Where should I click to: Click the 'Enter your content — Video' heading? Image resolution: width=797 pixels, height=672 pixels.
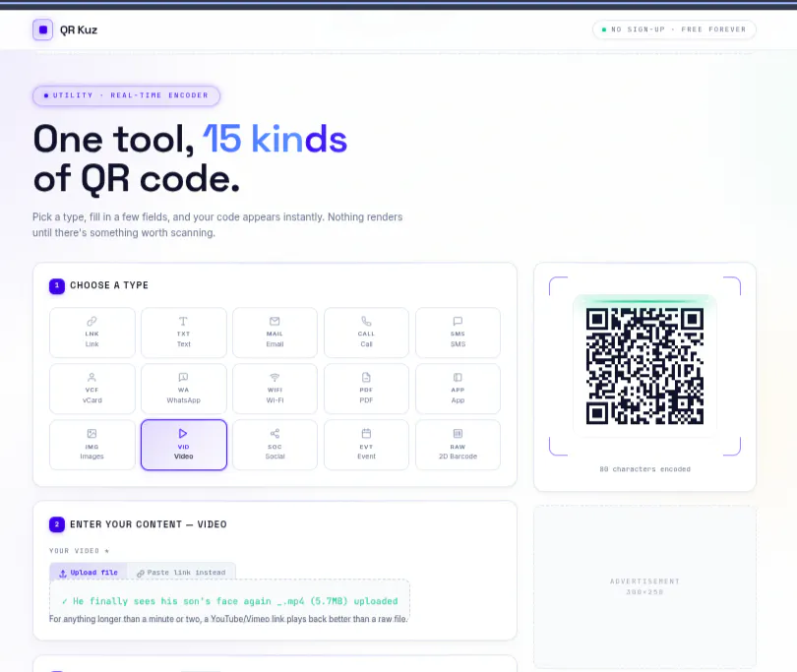pyautogui.click(x=149, y=524)
